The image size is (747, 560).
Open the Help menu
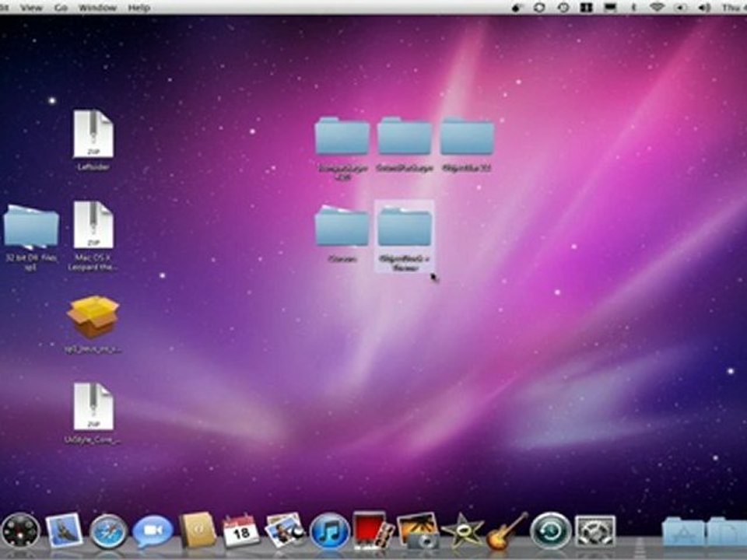click(x=139, y=8)
